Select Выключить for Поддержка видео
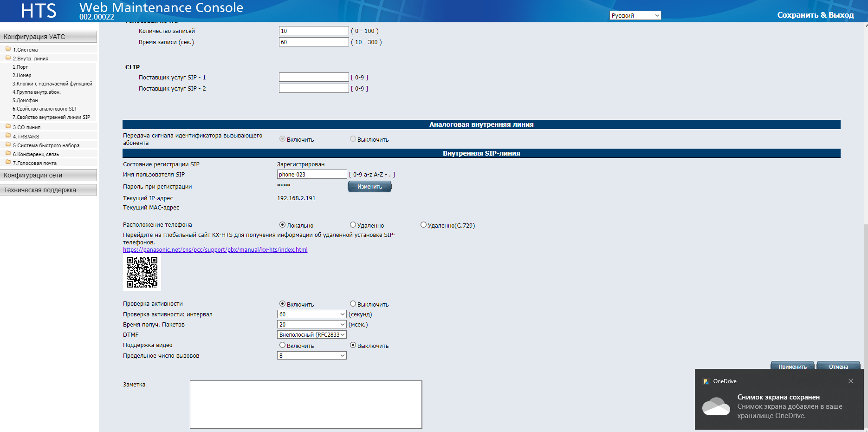 (353, 345)
